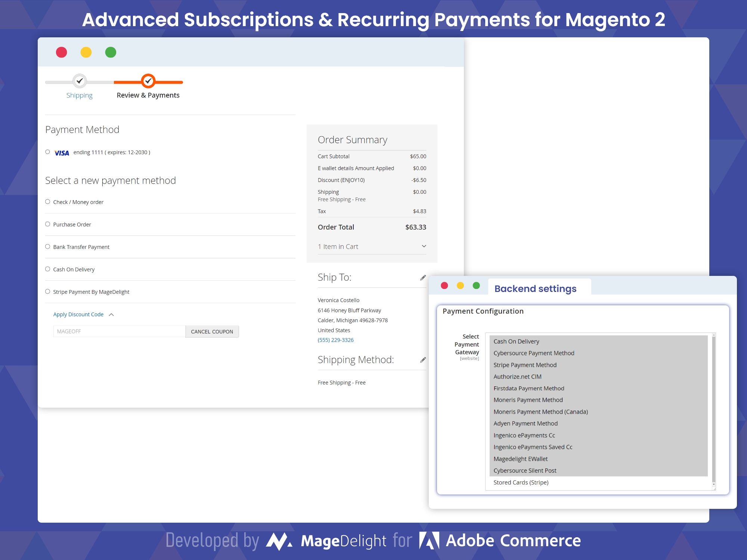This screenshot has width=747, height=560.
Task: Click the discount code input field
Action: point(118,331)
